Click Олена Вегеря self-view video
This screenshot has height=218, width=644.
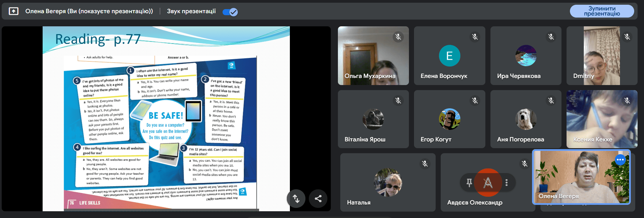pos(581,177)
